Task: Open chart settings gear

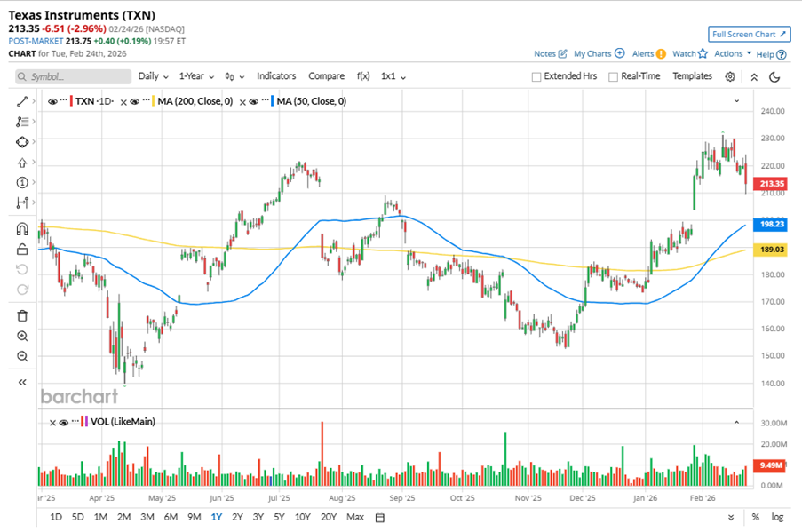Action: pos(730,76)
